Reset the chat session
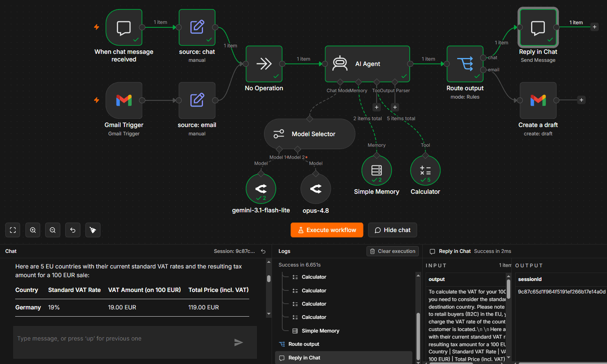The image size is (607, 364). click(x=263, y=251)
